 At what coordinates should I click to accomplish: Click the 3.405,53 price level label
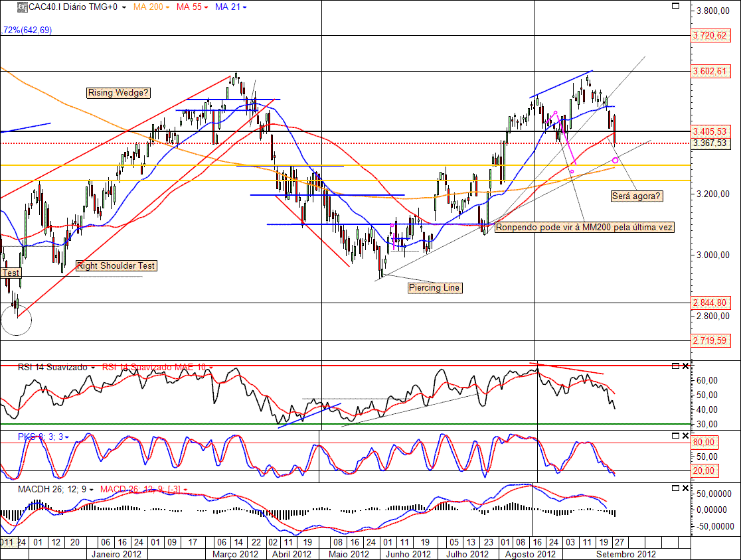point(710,132)
